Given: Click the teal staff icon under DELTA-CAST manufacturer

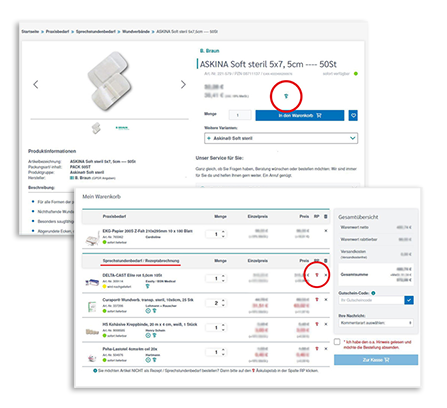Looking at the screenshot, I should point(148,286).
